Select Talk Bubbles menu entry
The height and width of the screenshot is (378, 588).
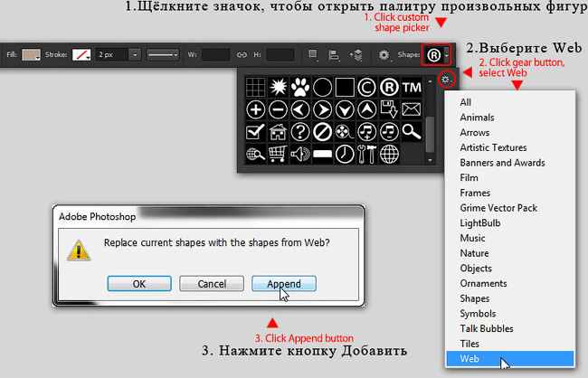coord(487,328)
